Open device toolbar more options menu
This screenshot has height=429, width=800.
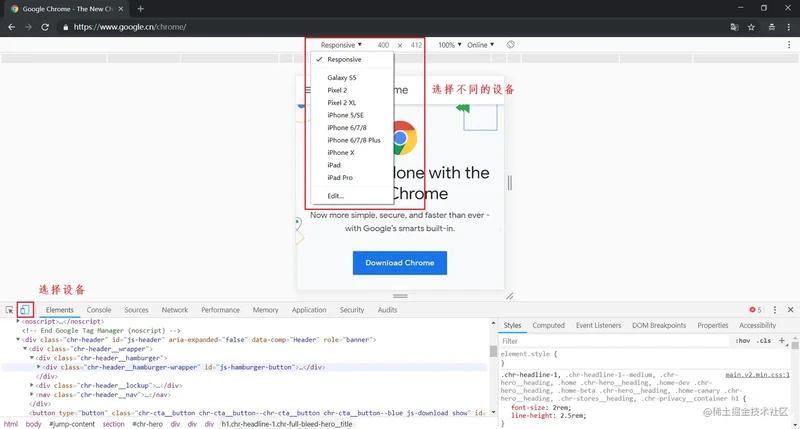(x=789, y=45)
